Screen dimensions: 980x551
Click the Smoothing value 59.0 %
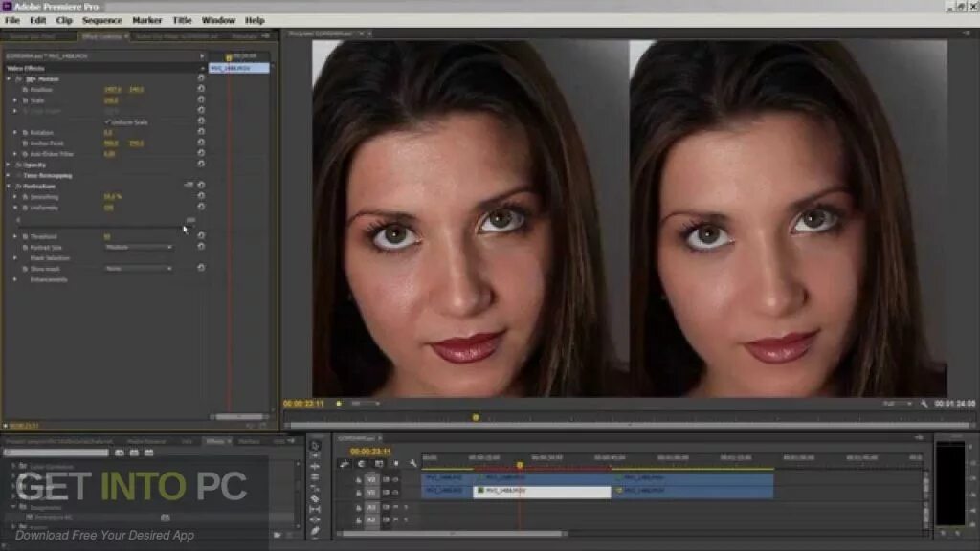[113, 197]
